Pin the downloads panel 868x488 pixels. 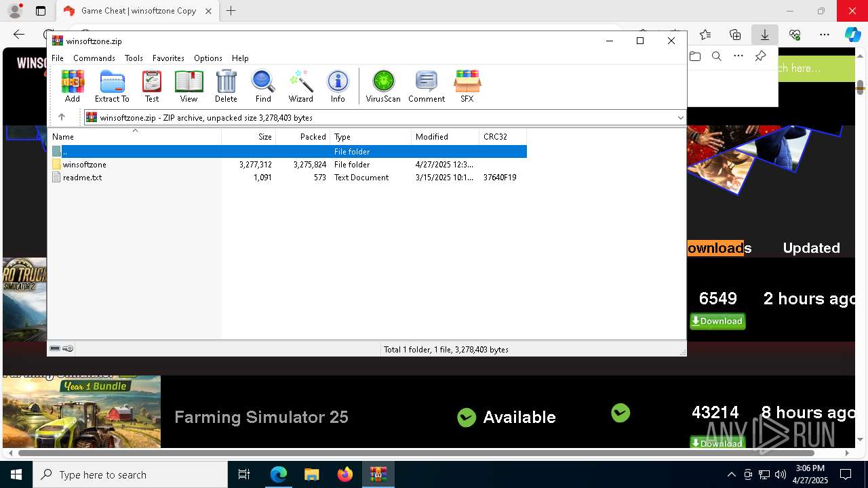pyautogui.click(x=760, y=56)
